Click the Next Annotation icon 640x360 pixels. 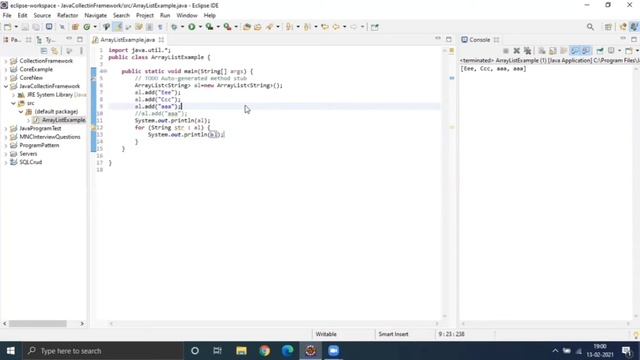coord(289,27)
